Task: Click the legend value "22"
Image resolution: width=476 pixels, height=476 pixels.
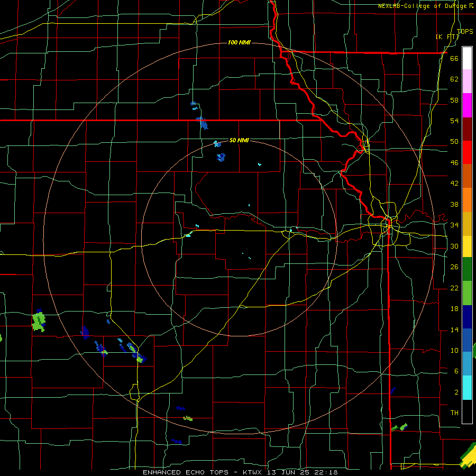Action: point(454,288)
